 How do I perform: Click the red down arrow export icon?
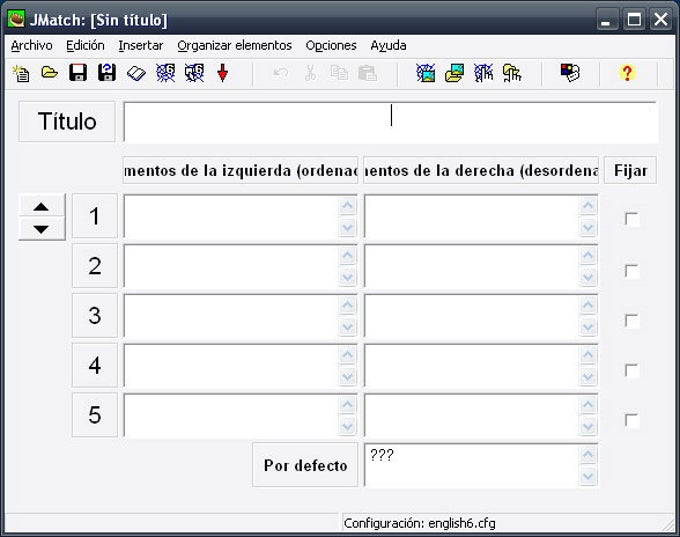click(222, 73)
